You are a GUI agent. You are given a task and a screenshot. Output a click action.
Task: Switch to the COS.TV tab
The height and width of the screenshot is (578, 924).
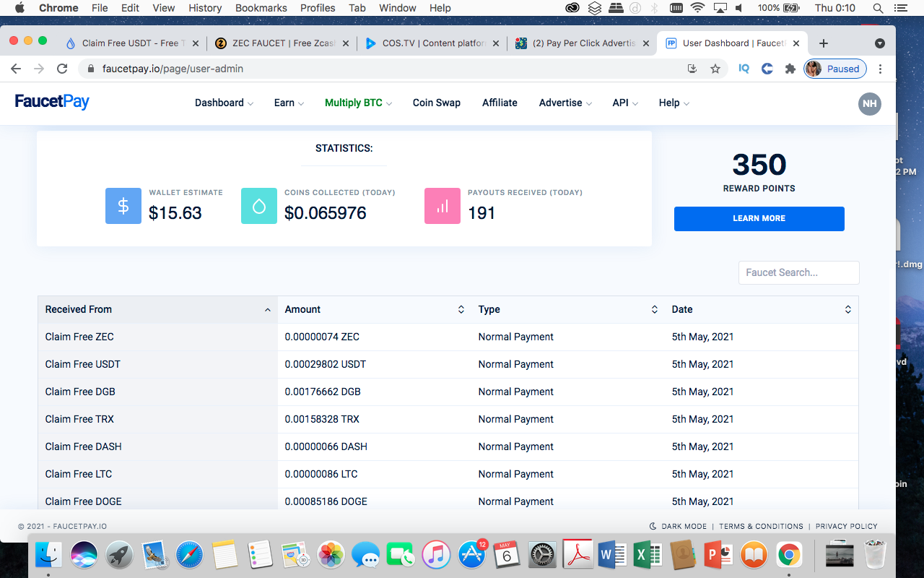coord(433,43)
